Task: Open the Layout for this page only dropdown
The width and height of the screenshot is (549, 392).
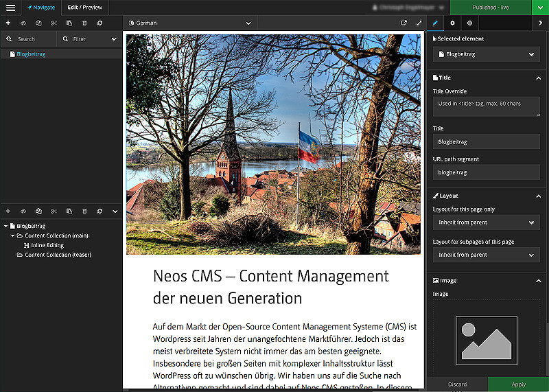Action: point(487,222)
